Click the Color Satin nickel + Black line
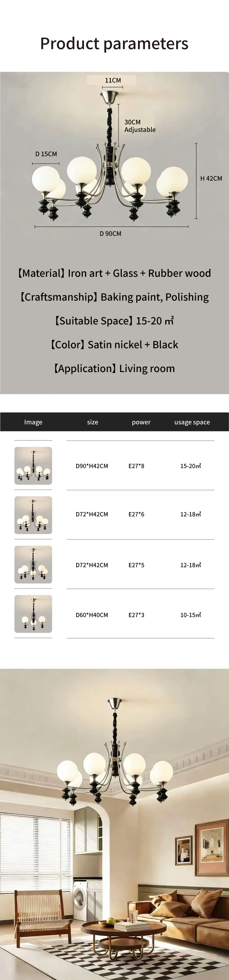Screen dimensions: 229x980 click(114, 345)
